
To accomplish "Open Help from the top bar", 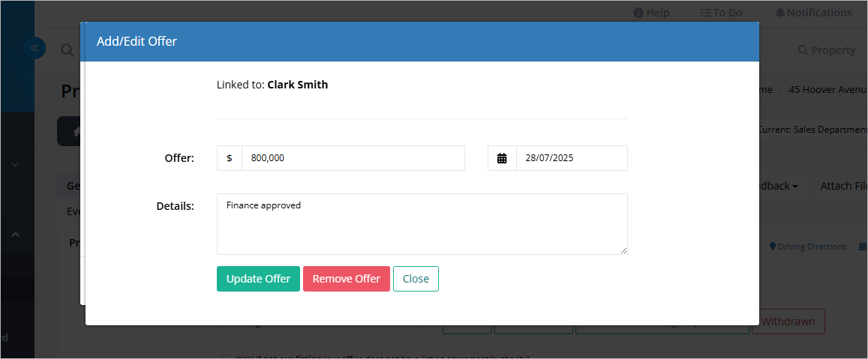I will pos(651,13).
